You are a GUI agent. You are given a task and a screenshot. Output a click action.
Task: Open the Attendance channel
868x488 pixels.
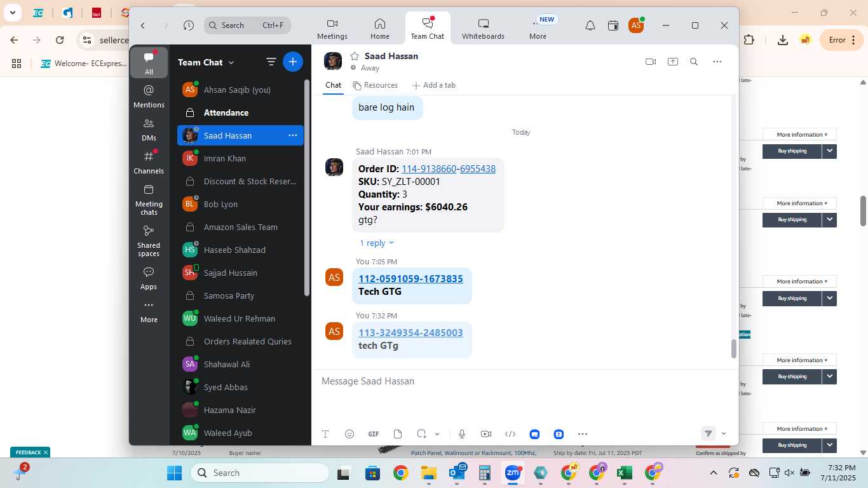point(240,112)
